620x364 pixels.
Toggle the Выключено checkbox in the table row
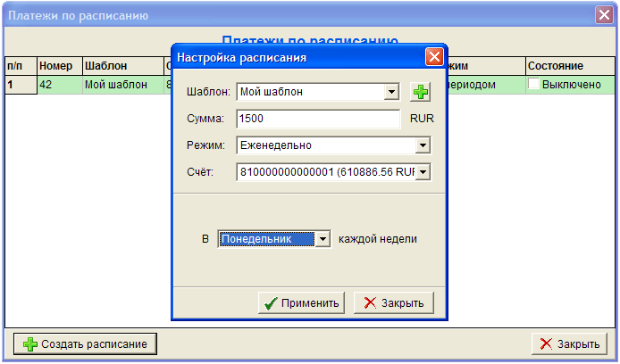click(533, 85)
